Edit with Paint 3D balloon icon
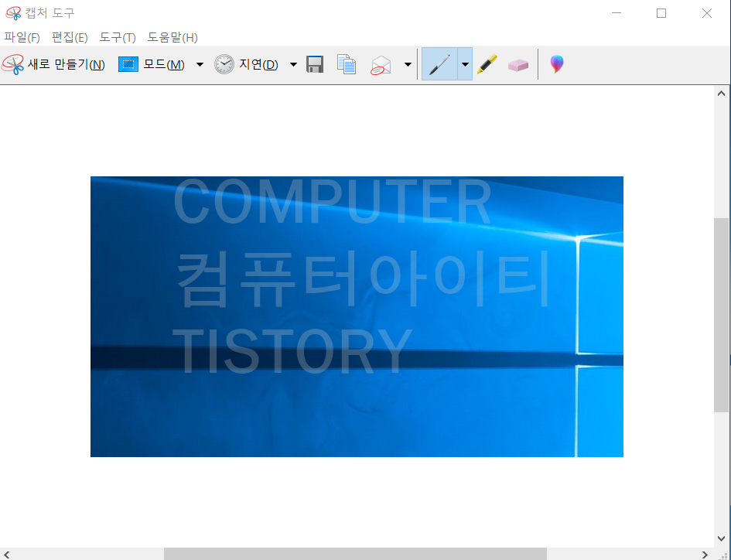731x560 pixels. click(557, 64)
